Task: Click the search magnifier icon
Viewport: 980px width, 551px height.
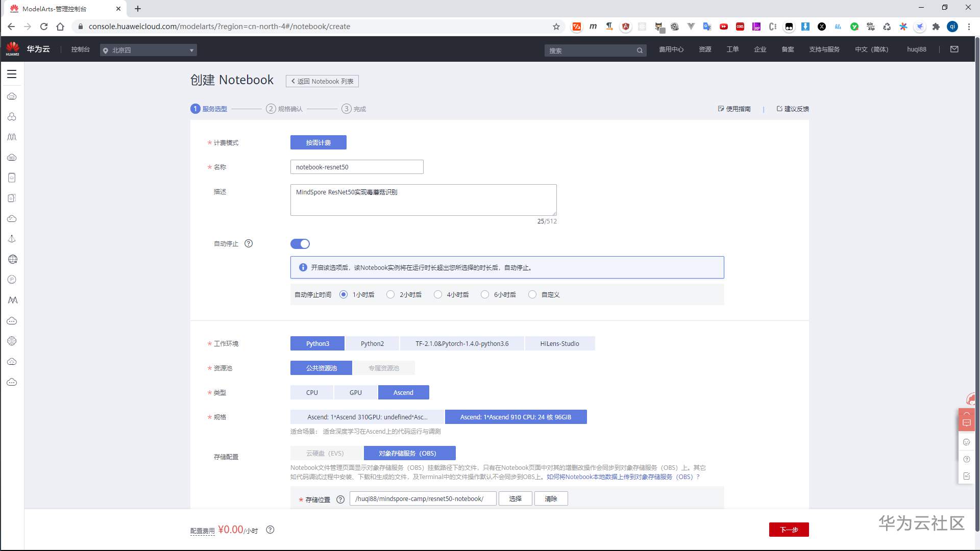Action: click(x=640, y=51)
